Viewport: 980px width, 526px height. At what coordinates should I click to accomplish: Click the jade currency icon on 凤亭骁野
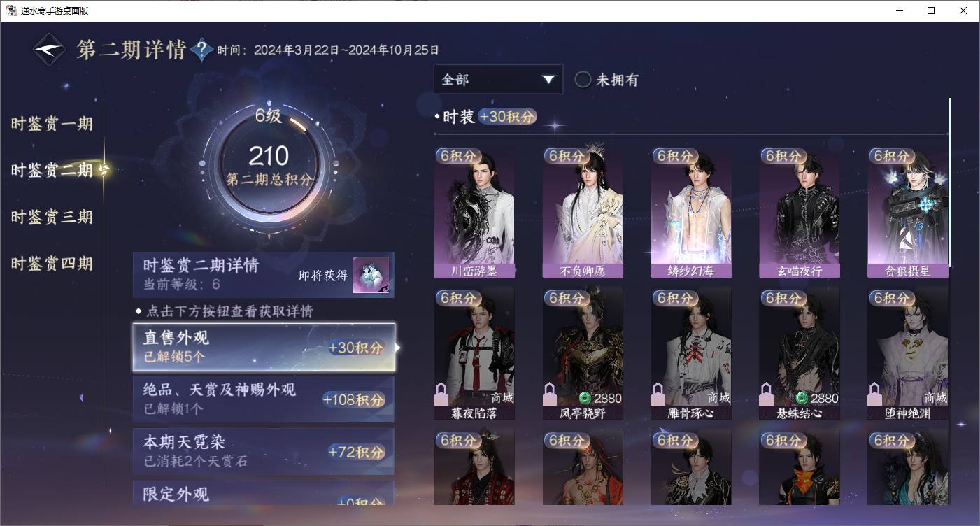coord(585,398)
